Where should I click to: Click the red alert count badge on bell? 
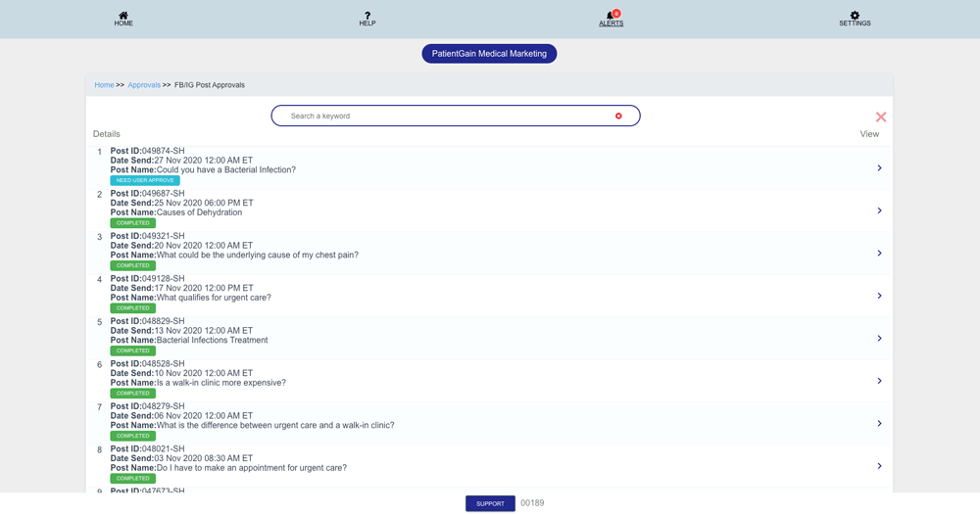coord(616,13)
